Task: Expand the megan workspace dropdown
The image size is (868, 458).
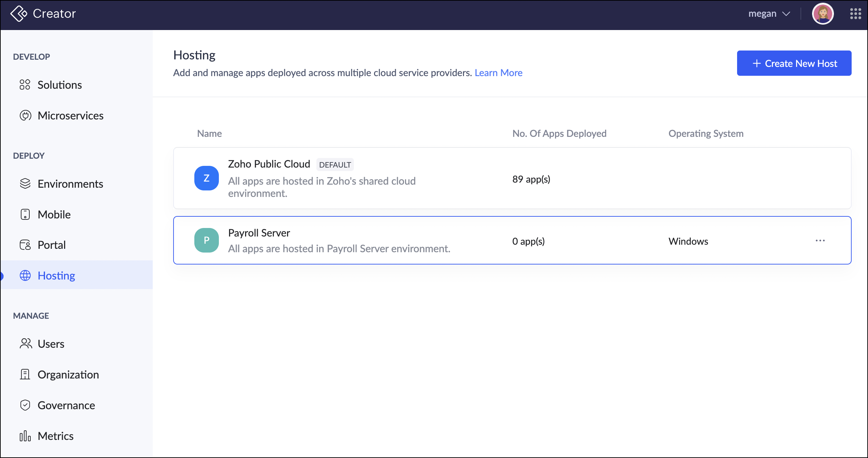Action: tap(769, 14)
